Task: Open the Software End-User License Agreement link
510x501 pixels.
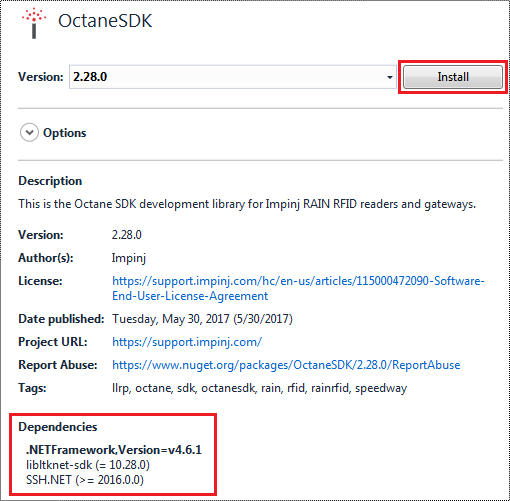Action: pyautogui.click(x=298, y=288)
